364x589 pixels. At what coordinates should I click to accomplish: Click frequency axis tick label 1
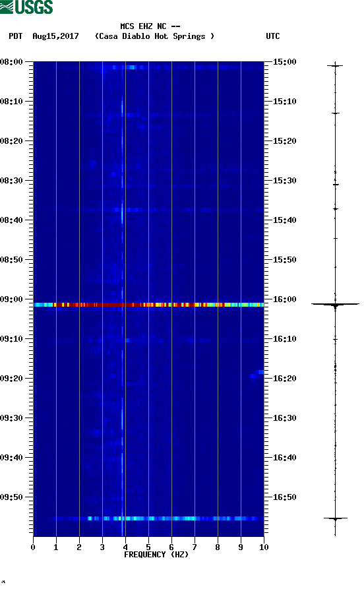pos(56,547)
